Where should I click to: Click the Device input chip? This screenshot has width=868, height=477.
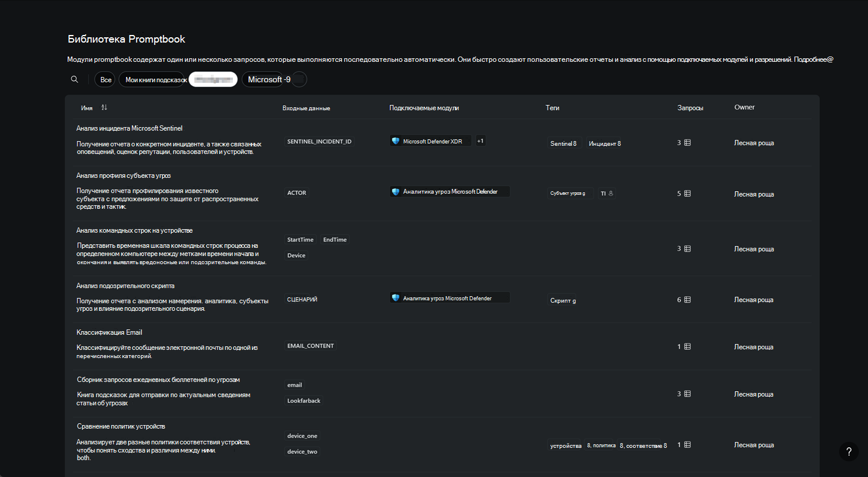[x=297, y=255]
